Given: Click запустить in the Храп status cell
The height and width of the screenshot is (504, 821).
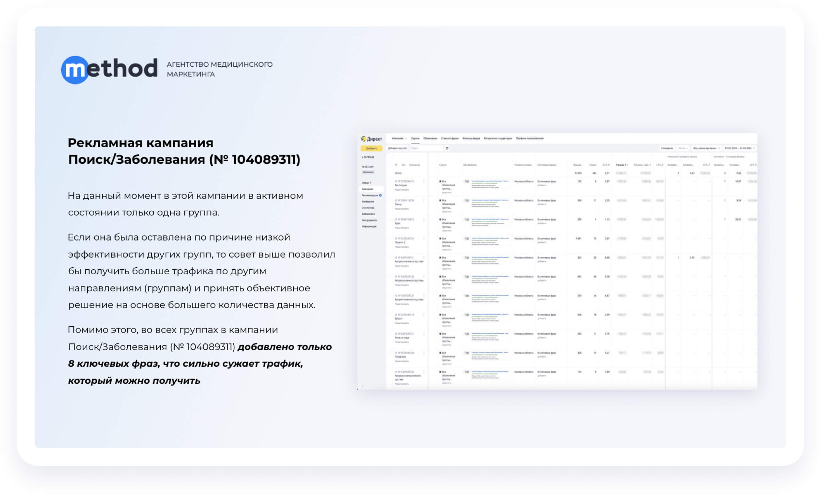Looking at the screenshot, I should point(446,231).
